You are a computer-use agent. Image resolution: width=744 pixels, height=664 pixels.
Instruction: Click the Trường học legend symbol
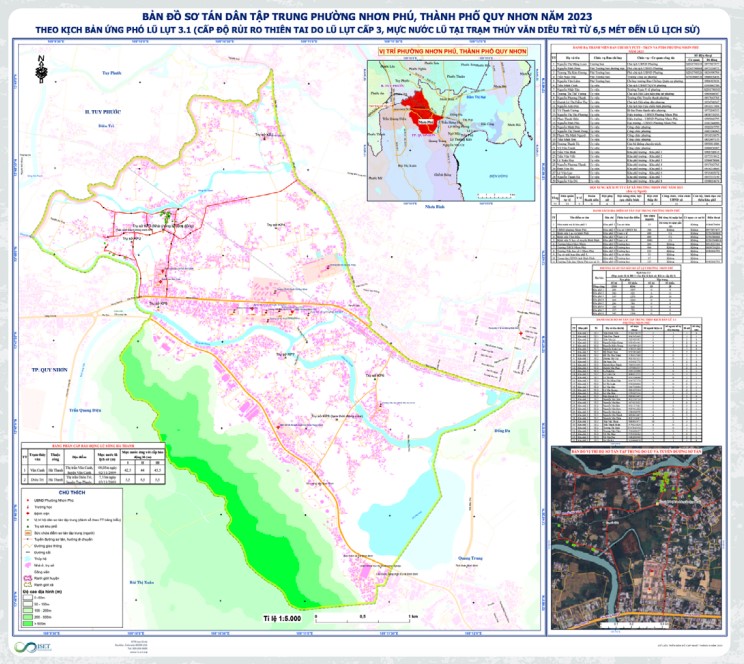[28, 507]
